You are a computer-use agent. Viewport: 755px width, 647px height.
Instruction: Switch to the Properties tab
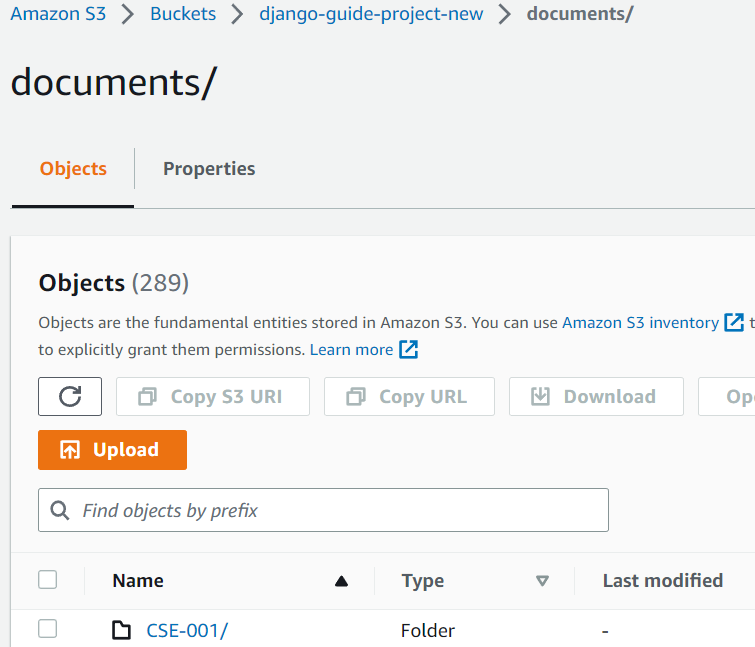(209, 168)
